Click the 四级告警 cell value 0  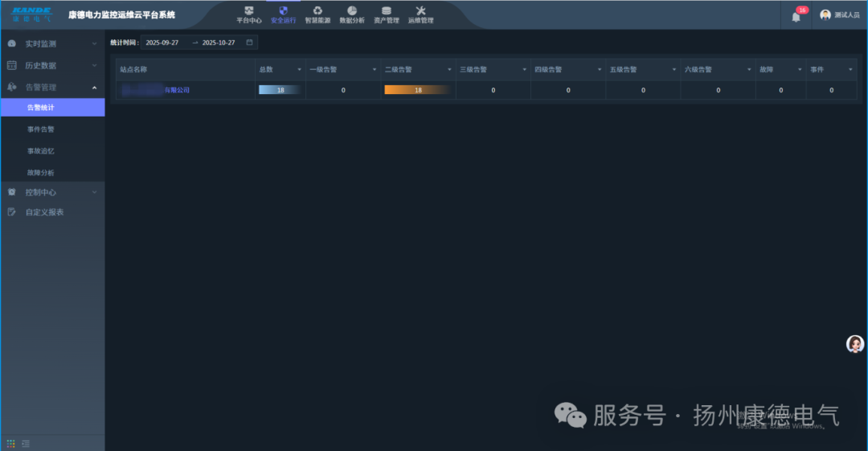tap(568, 90)
